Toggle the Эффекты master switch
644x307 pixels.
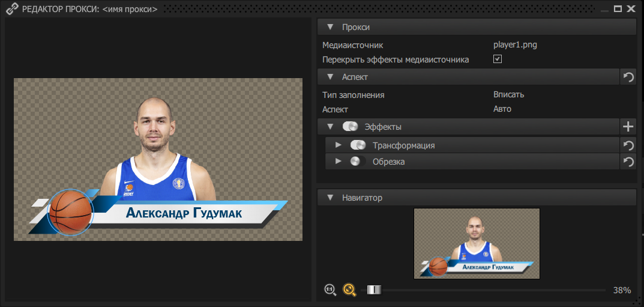point(350,127)
